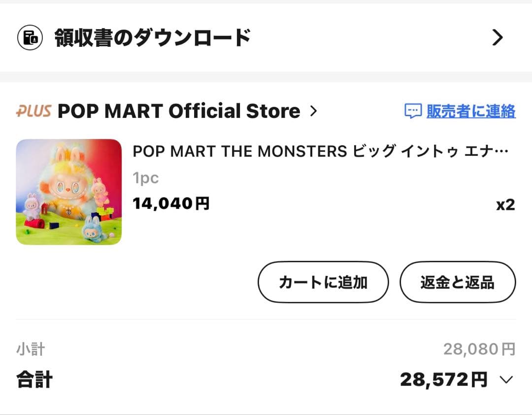532x415 pixels.
Task: Open the receipt document symbol on the left
Action: (x=30, y=37)
